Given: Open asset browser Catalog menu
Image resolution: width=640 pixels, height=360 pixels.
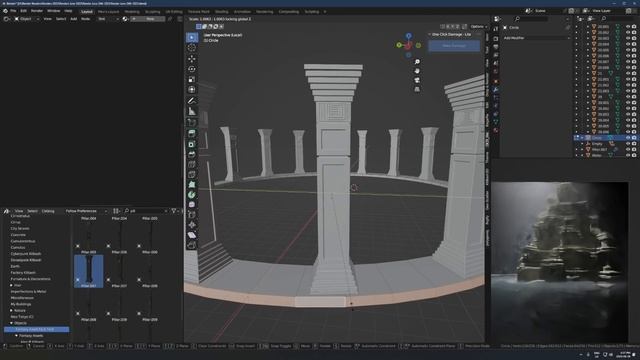Looking at the screenshot, I should 48,211.
